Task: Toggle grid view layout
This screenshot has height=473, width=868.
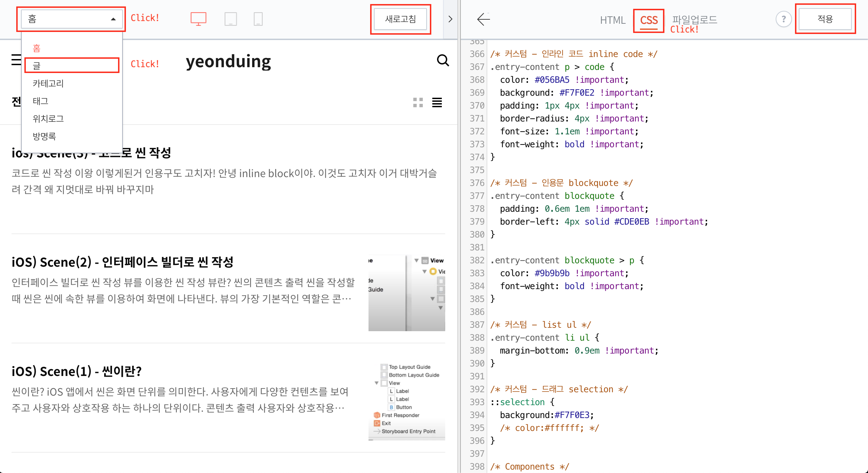Action: 418,102
